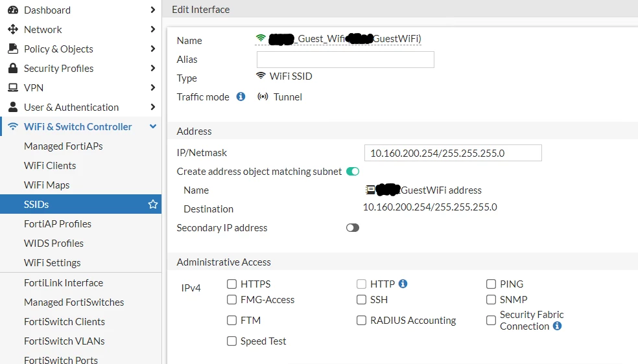Image resolution: width=638 pixels, height=364 pixels.
Task: Click the favorite star on SSIDs
Action: point(152,204)
